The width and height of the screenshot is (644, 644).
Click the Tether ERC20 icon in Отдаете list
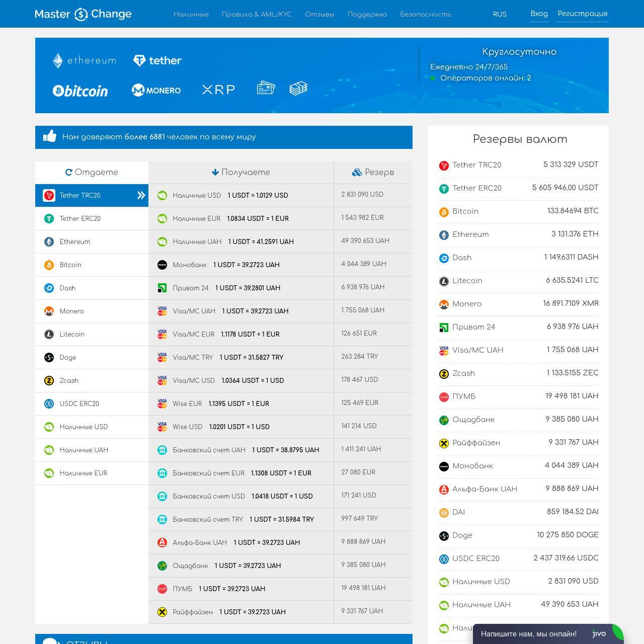click(49, 218)
